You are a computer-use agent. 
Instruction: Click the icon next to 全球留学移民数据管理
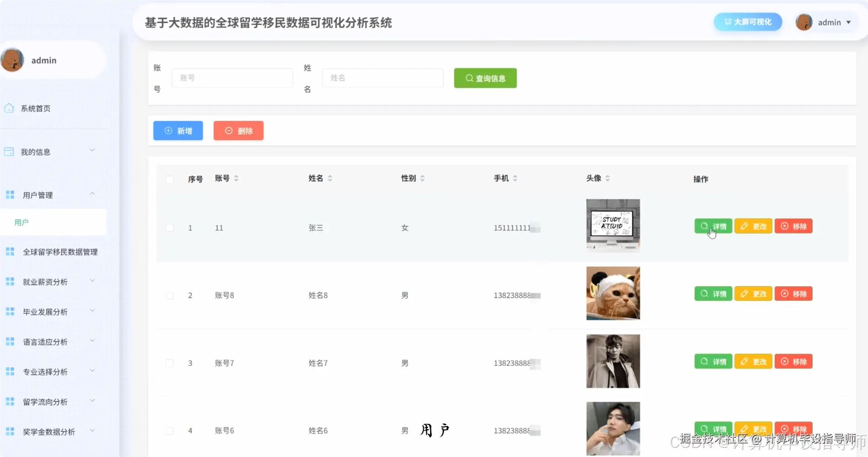10,251
